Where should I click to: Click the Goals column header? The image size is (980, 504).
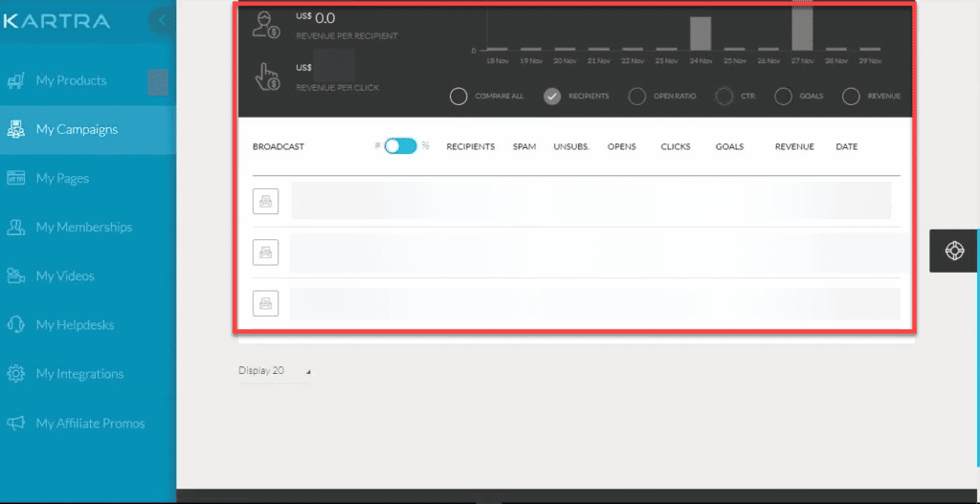730,146
